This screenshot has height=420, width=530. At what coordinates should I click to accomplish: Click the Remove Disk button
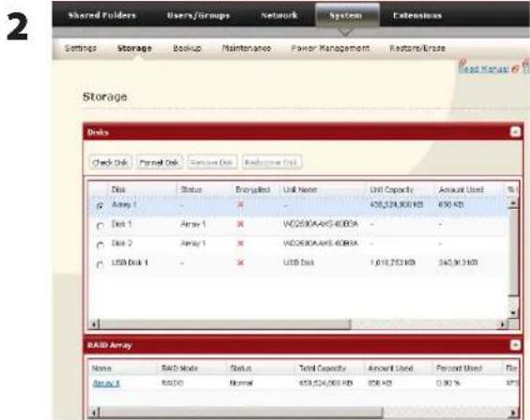pyautogui.click(x=212, y=162)
